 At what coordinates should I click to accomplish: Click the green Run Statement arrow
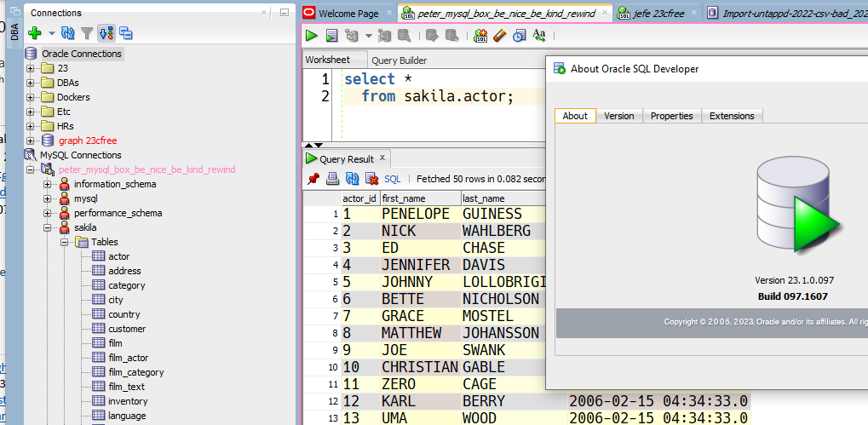312,36
